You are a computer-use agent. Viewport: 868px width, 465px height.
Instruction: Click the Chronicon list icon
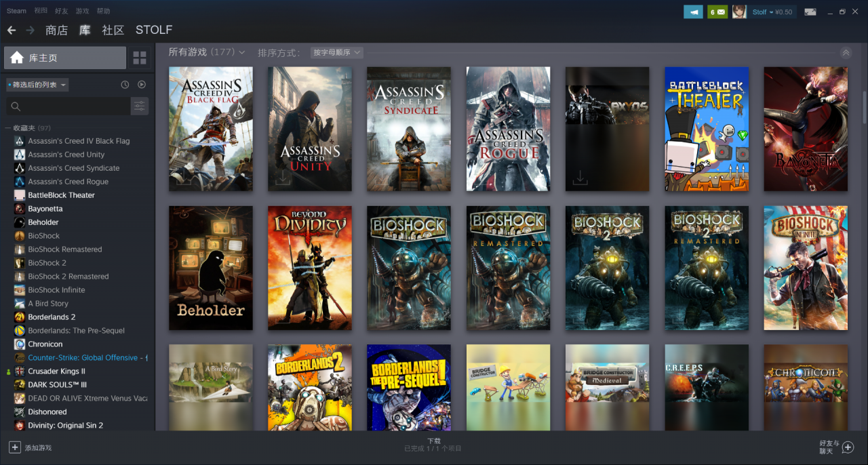pyautogui.click(x=20, y=344)
